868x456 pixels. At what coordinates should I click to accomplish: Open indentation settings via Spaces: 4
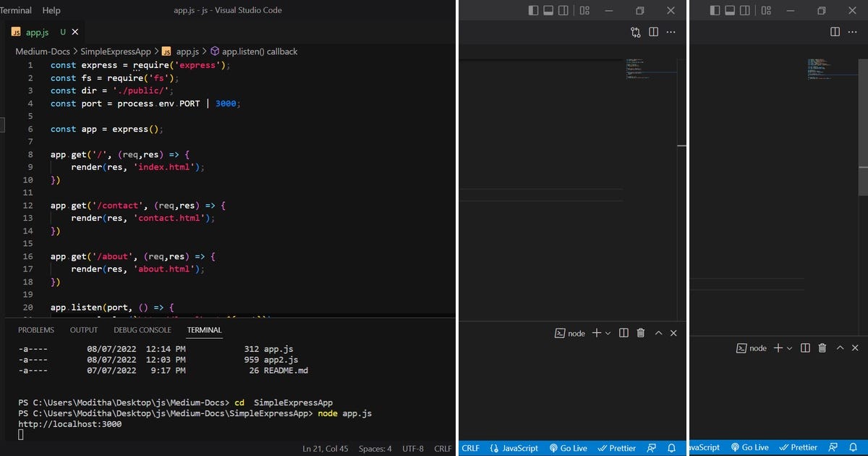pos(375,447)
